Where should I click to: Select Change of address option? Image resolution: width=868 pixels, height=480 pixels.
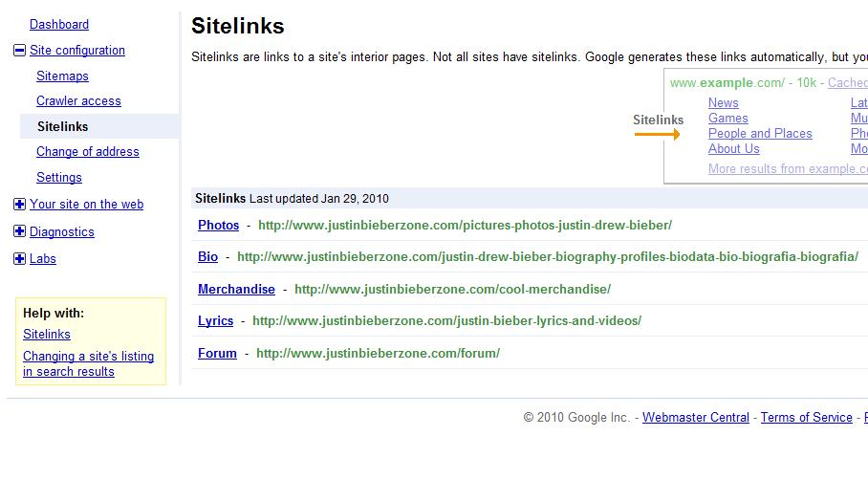pyautogui.click(x=87, y=151)
